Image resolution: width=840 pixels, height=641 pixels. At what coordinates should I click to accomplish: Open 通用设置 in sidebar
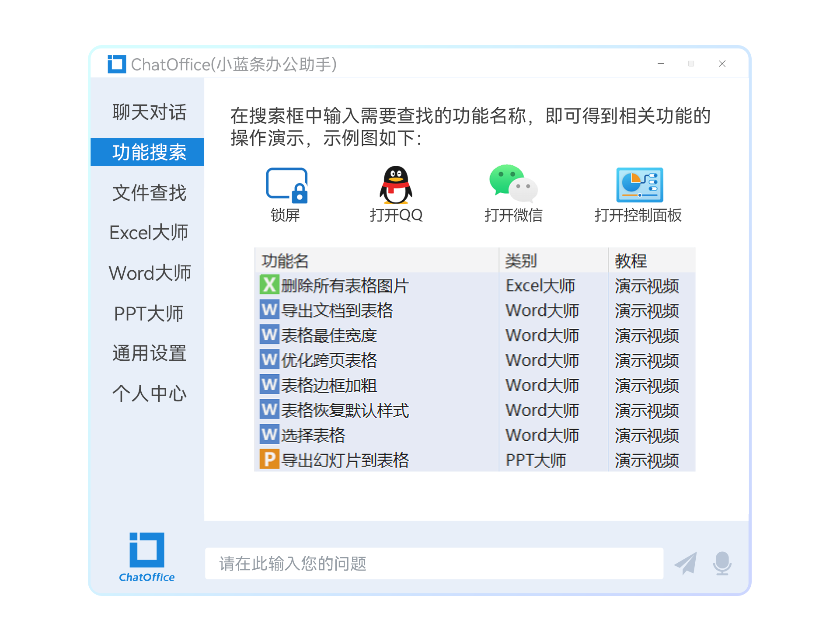click(149, 353)
